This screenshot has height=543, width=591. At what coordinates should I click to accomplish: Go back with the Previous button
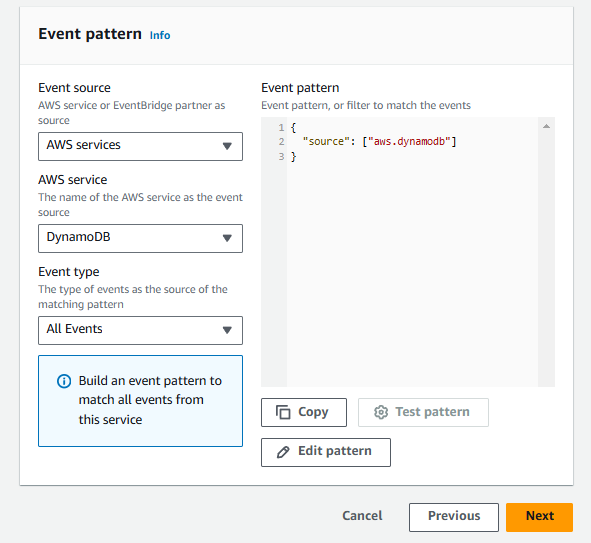pyautogui.click(x=454, y=517)
